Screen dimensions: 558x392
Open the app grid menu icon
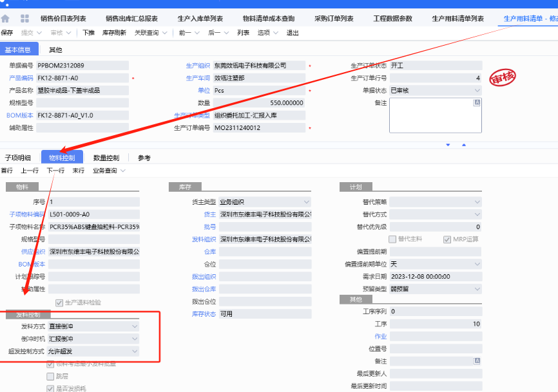click(x=24, y=19)
